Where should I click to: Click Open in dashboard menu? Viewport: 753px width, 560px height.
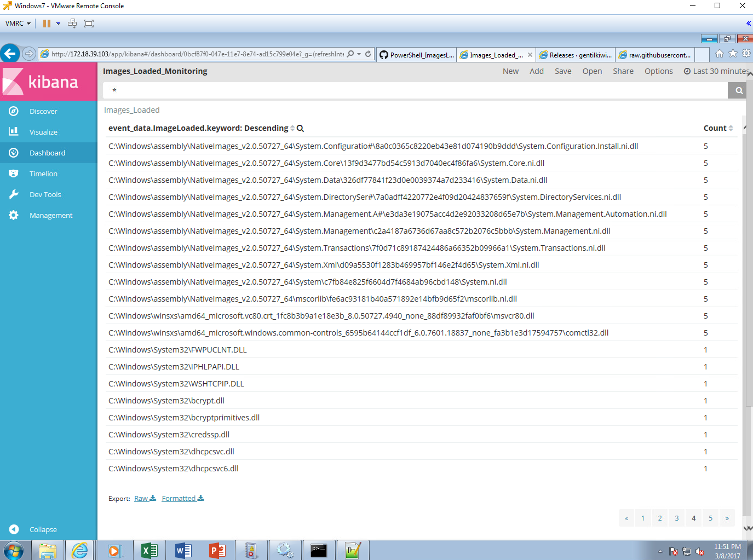592,71
